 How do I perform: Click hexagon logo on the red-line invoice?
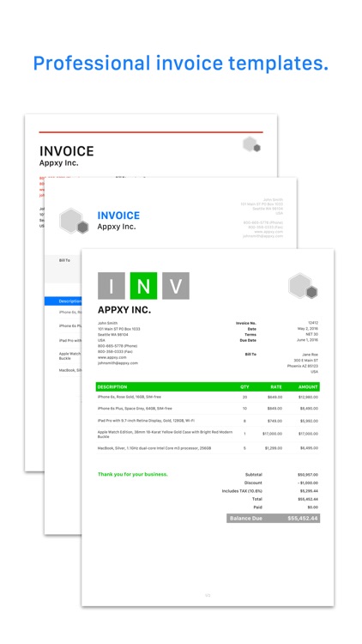click(x=251, y=144)
